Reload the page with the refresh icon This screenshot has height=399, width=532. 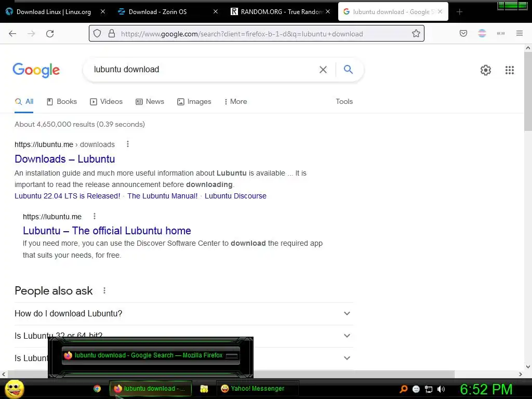pos(50,34)
